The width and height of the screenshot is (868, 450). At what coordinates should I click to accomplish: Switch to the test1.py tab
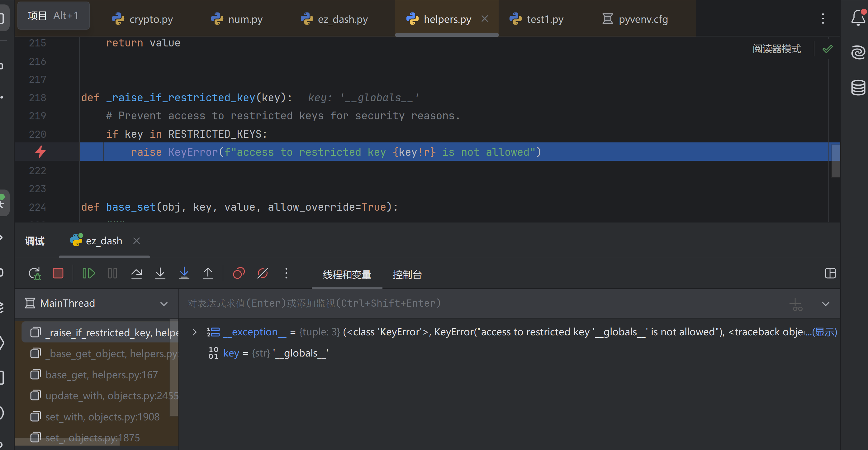coord(536,19)
